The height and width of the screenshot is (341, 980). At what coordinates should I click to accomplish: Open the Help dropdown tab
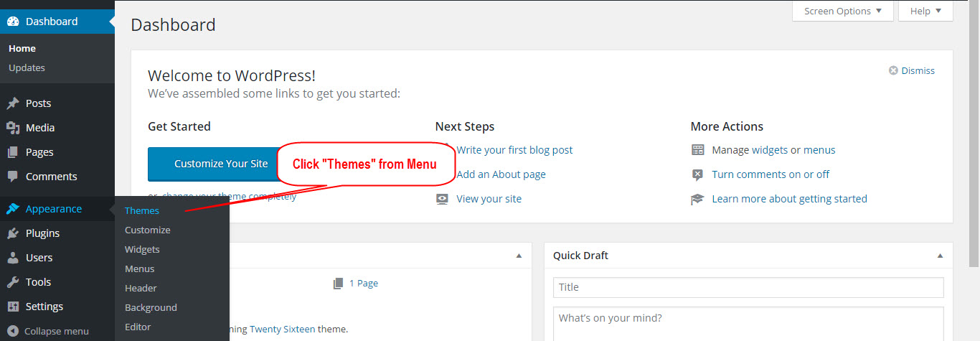(x=925, y=11)
